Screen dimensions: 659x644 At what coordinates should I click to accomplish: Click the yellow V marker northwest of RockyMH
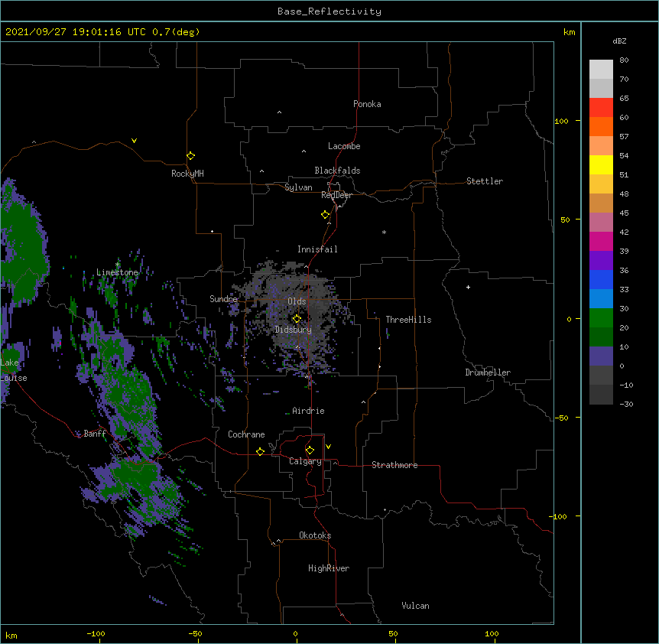click(134, 141)
